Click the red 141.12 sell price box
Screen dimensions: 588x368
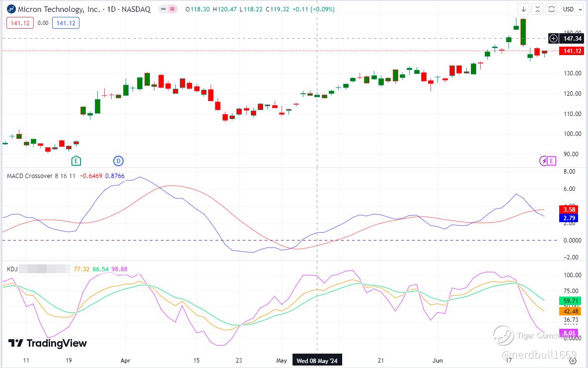pyautogui.click(x=20, y=23)
